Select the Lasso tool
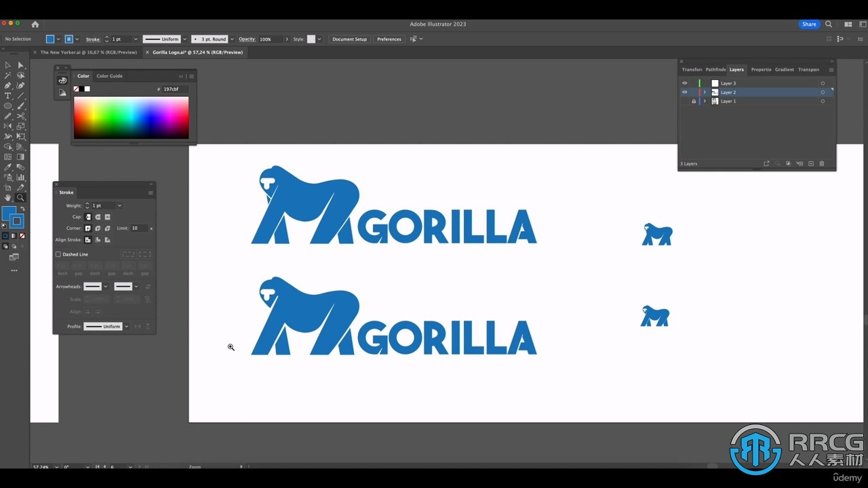The width and height of the screenshot is (868, 488). 20,76
